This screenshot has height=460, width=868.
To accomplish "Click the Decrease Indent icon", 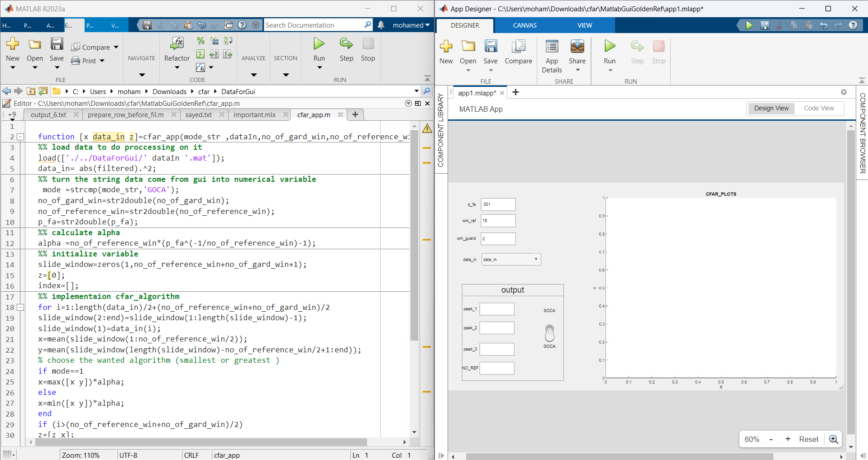I will tap(228, 54).
